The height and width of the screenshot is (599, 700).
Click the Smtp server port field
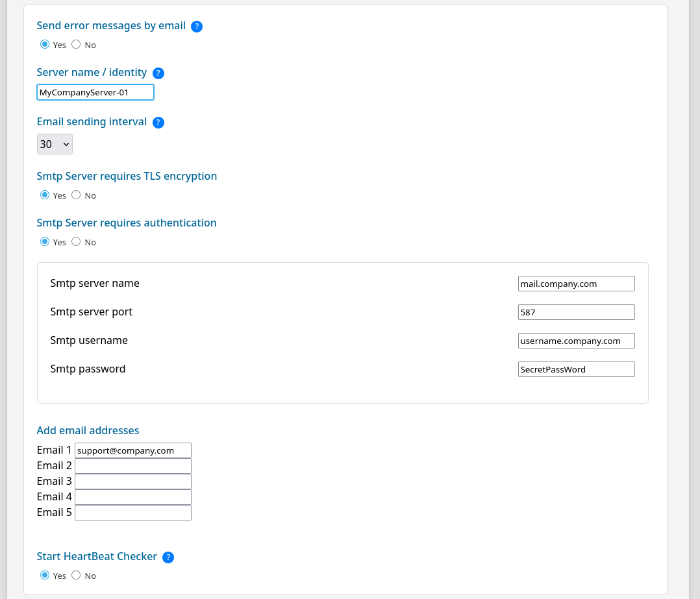click(577, 312)
